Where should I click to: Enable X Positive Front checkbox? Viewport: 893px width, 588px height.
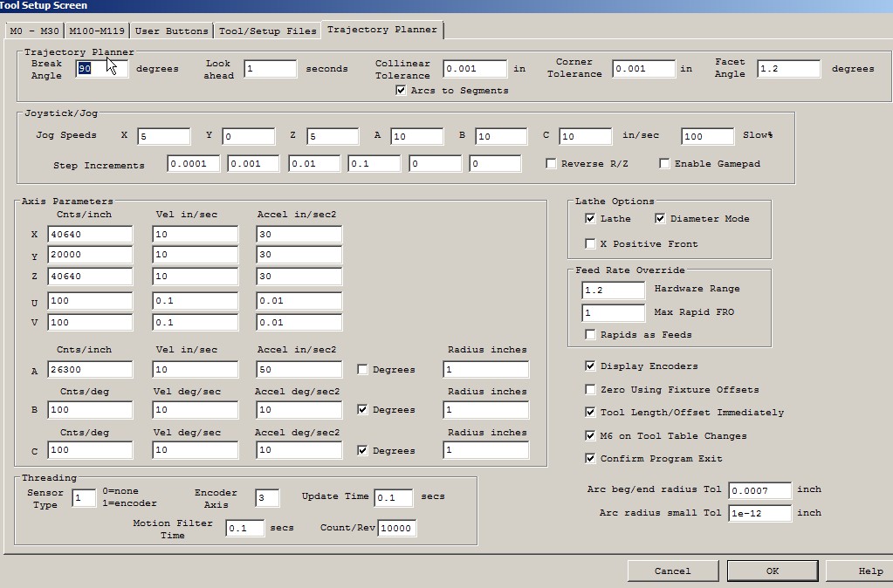click(591, 244)
